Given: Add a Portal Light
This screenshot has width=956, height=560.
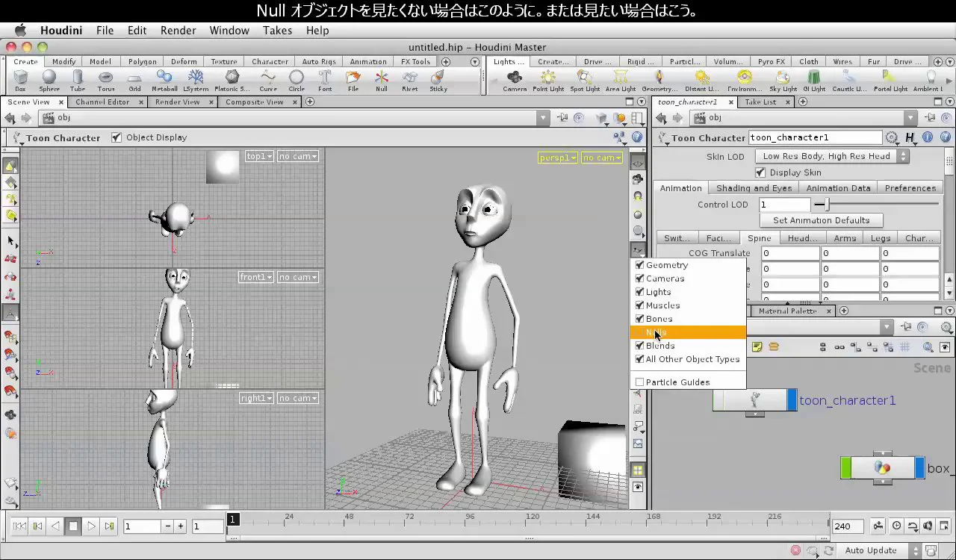Looking at the screenshot, I should [890, 81].
